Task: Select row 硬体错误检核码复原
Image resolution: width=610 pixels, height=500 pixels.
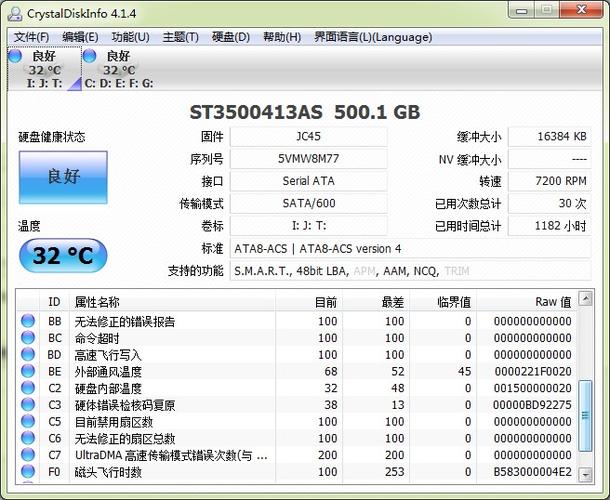Action: point(297,405)
